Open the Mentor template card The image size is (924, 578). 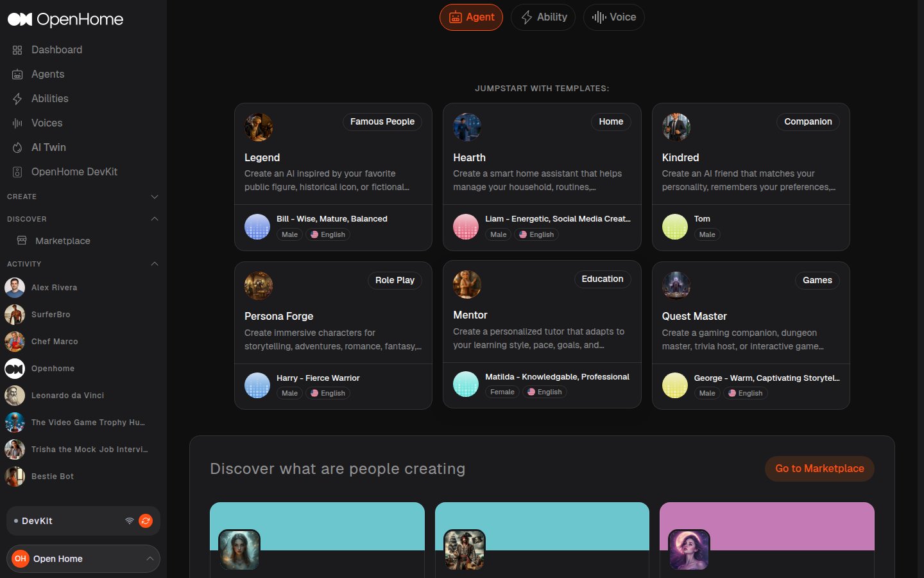[542, 334]
